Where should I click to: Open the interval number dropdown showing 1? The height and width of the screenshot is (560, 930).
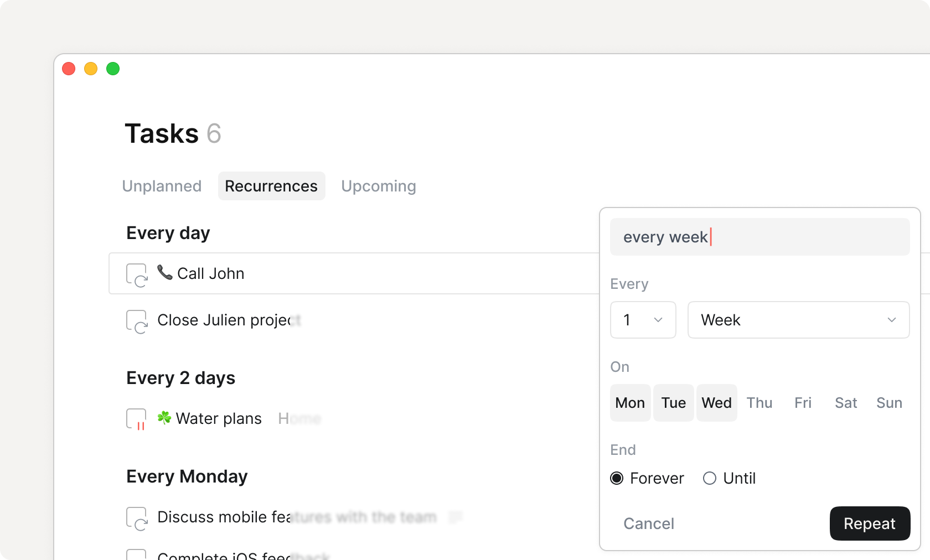pos(643,320)
